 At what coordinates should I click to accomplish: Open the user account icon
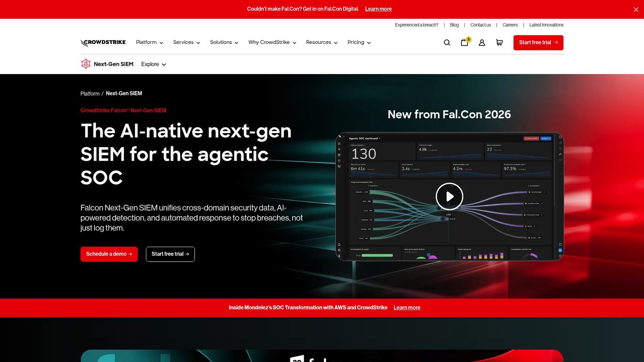click(482, 43)
